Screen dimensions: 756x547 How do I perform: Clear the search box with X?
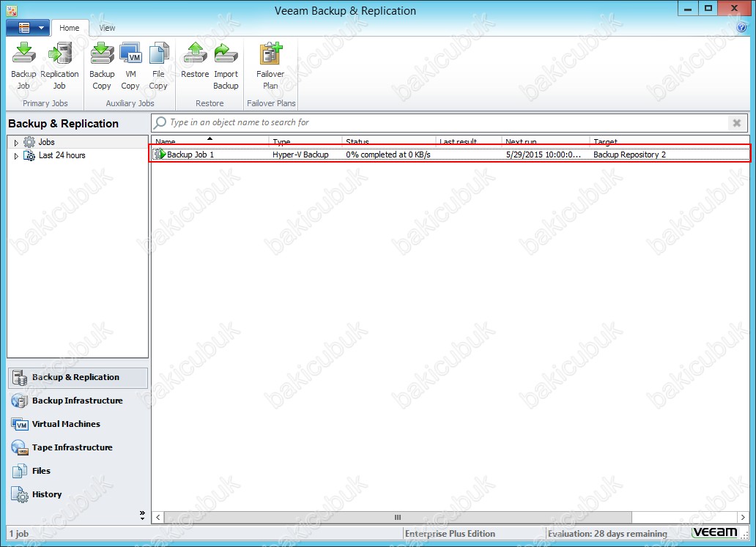[x=737, y=123]
